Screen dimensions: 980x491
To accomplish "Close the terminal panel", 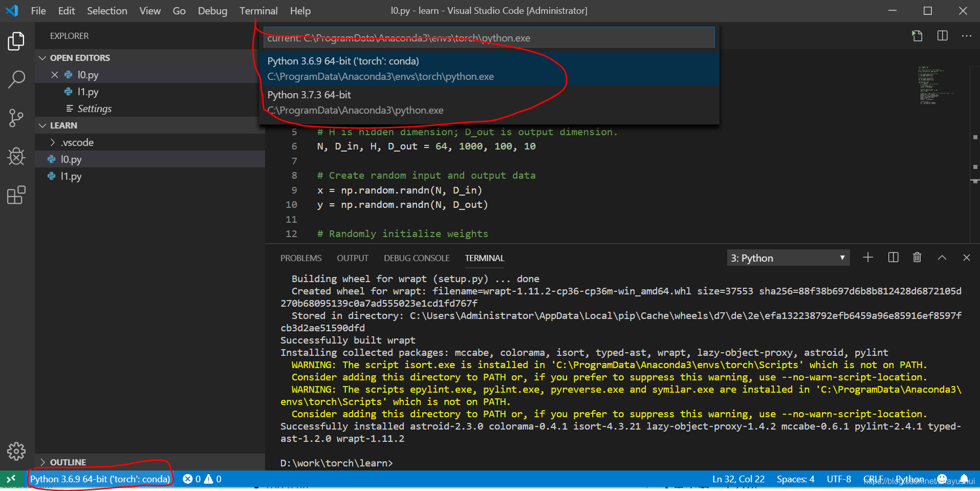I will (966, 258).
